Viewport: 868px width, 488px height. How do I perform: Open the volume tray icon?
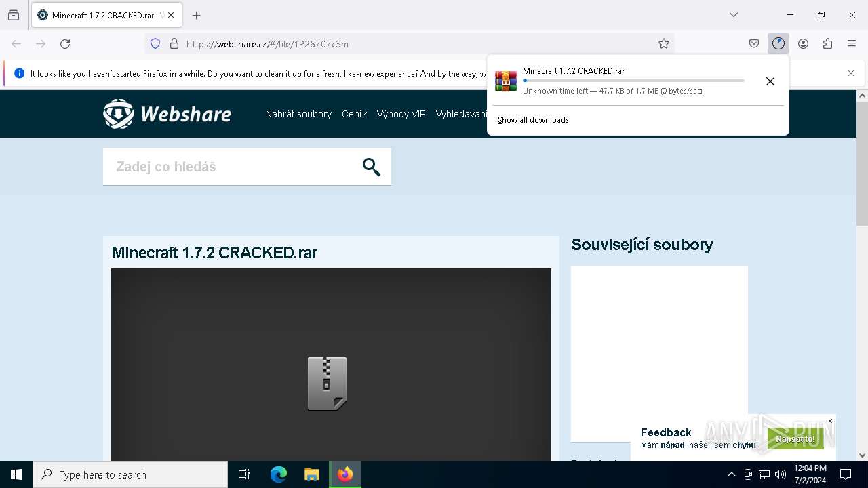[781, 474]
